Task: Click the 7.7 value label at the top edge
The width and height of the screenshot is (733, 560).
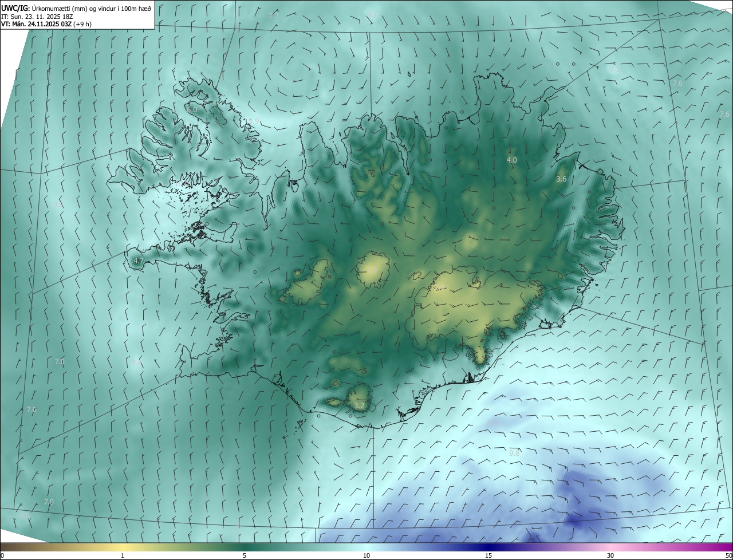Action: 274,16
